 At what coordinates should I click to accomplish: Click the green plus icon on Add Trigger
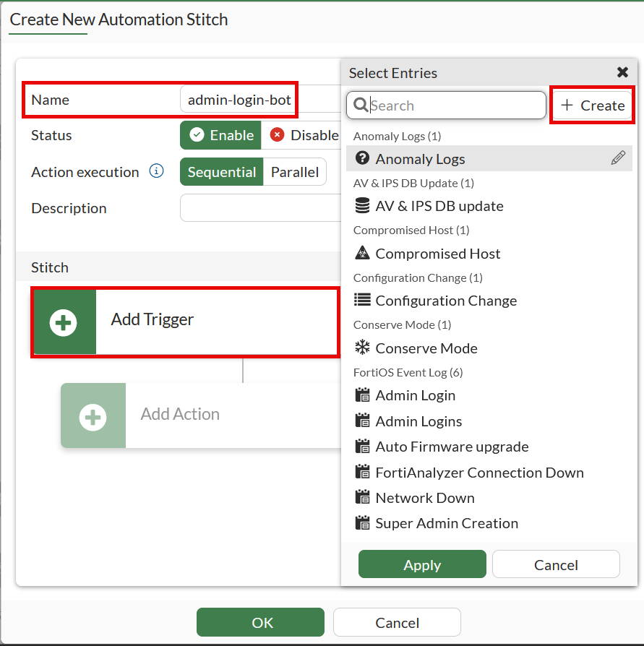tap(64, 322)
